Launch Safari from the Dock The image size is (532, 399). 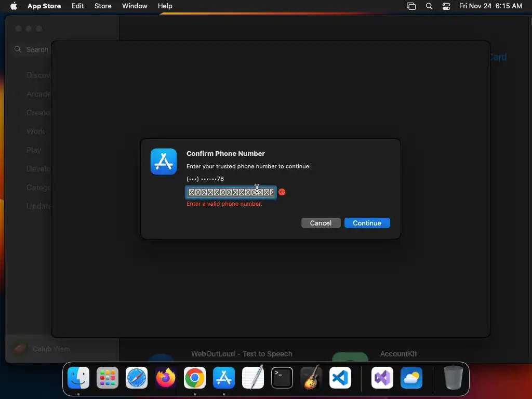pos(137,378)
